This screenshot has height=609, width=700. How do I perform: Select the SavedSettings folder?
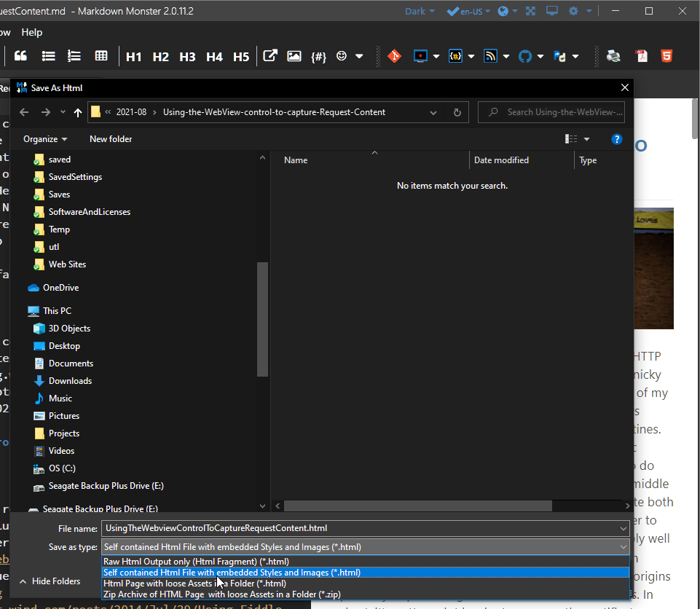click(x=75, y=177)
